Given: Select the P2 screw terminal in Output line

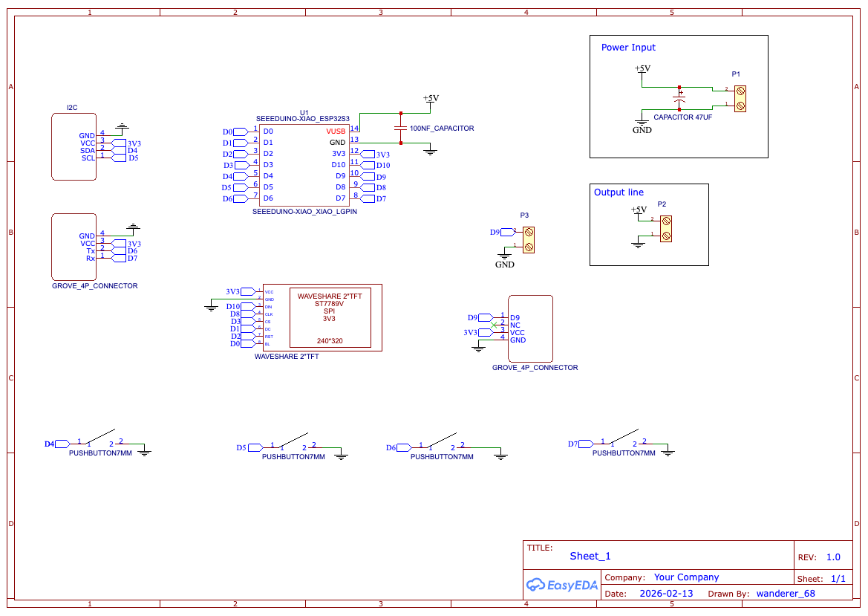Looking at the screenshot, I should click(666, 228).
